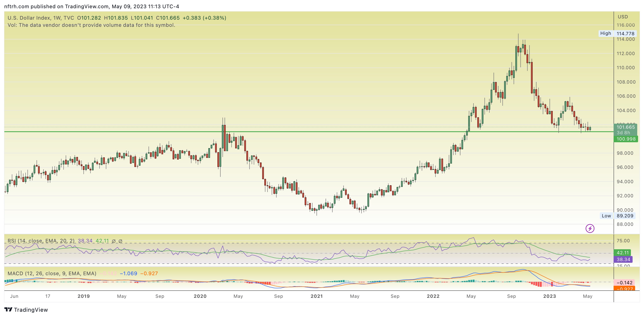Click the current price 101.665 tag

(x=625, y=127)
